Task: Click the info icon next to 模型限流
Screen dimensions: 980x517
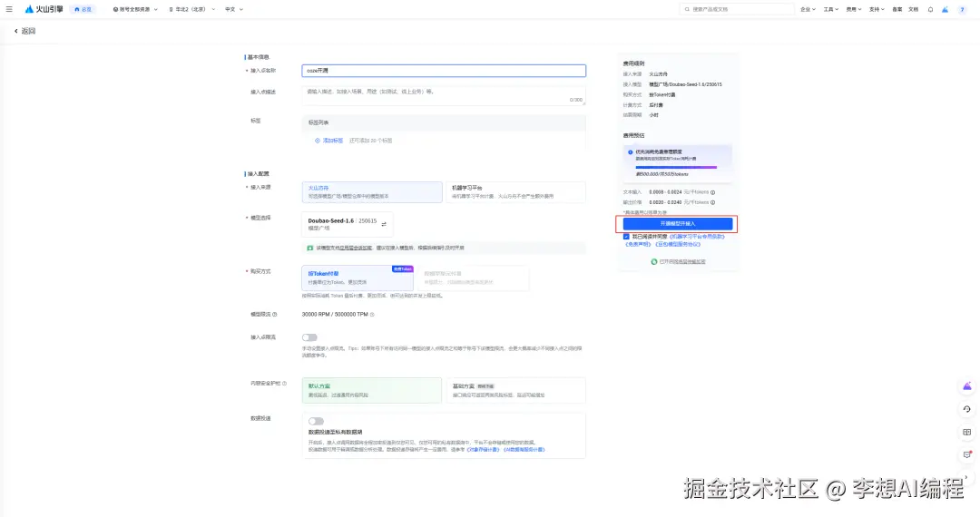Action: tap(274, 314)
